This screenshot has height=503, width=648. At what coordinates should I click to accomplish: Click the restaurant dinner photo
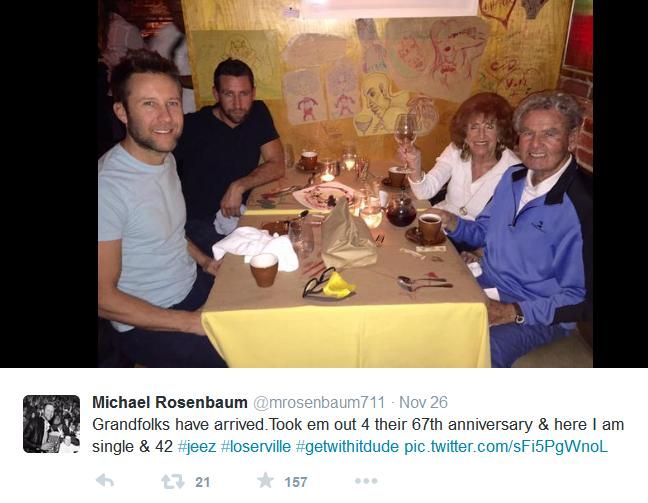coord(345,184)
